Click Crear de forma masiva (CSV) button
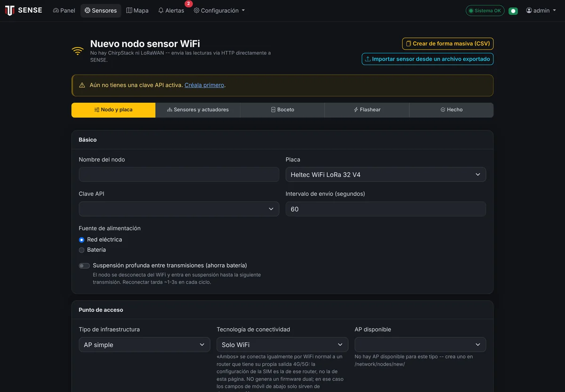The image size is (565, 392). tap(448, 44)
